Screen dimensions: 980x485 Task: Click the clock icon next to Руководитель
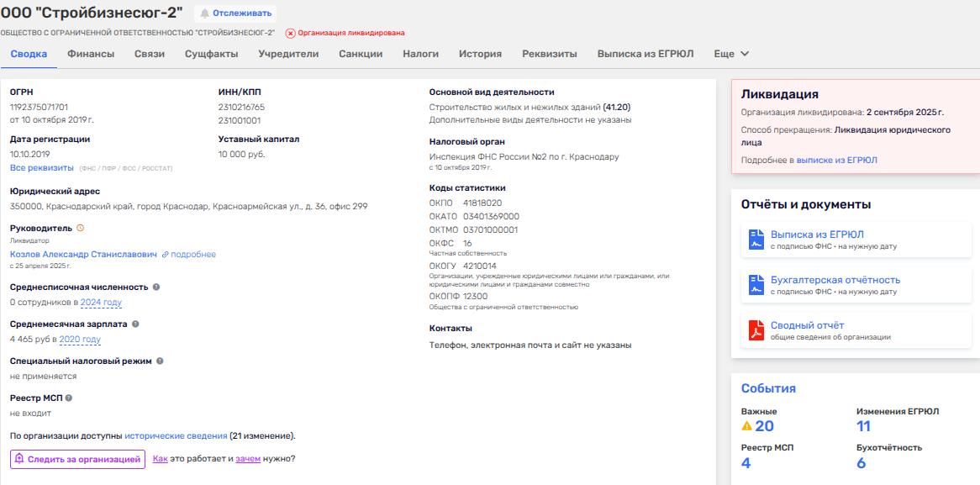click(x=81, y=228)
